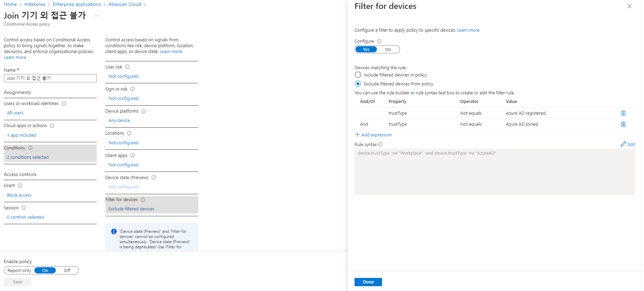Open the Atlassian Cloud breadcrumb
This screenshot has height=291, width=644.
click(125, 4)
